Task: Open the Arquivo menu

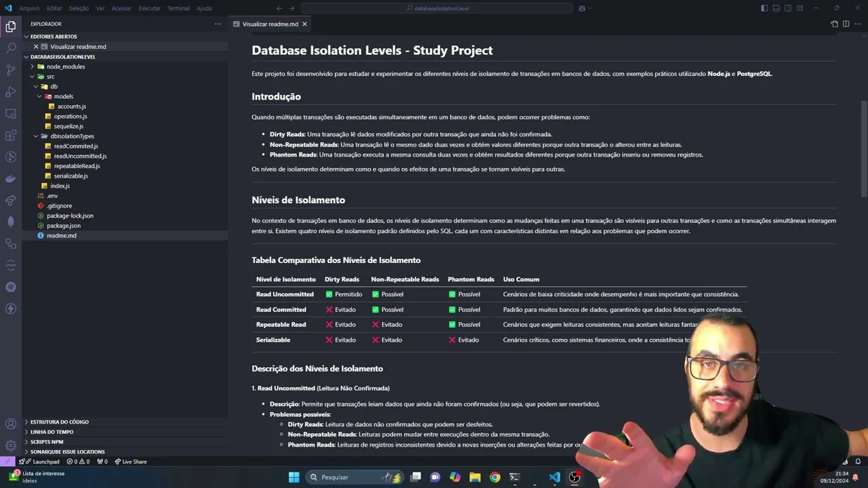Action: click(29, 8)
